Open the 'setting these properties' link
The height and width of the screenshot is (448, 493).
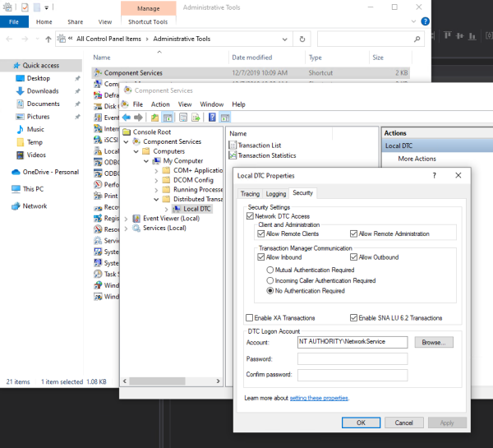[319, 398]
